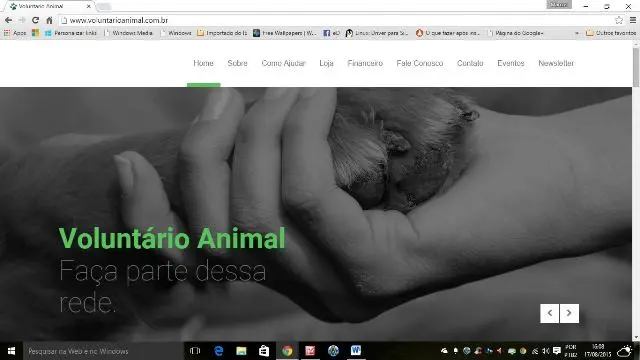Switch to Microsoft Word on the taskbar
The image size is (640, 360).
356,351
